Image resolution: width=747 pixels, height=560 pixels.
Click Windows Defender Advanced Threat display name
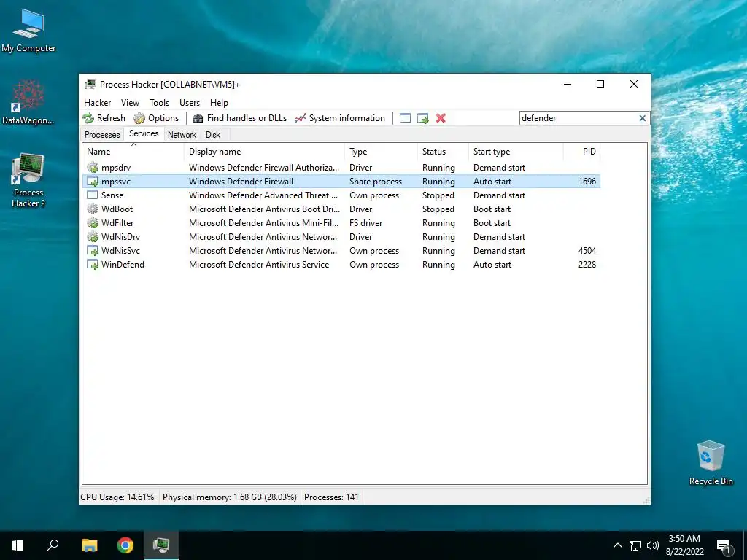tap(263, 195)
